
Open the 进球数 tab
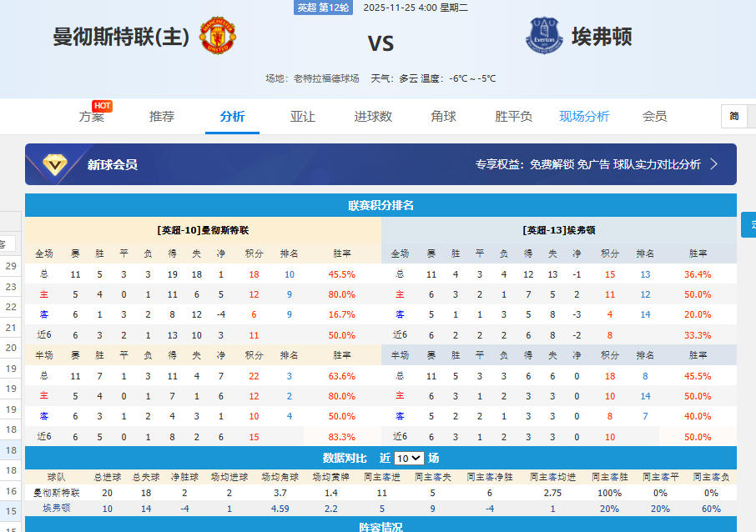(373, 117)
